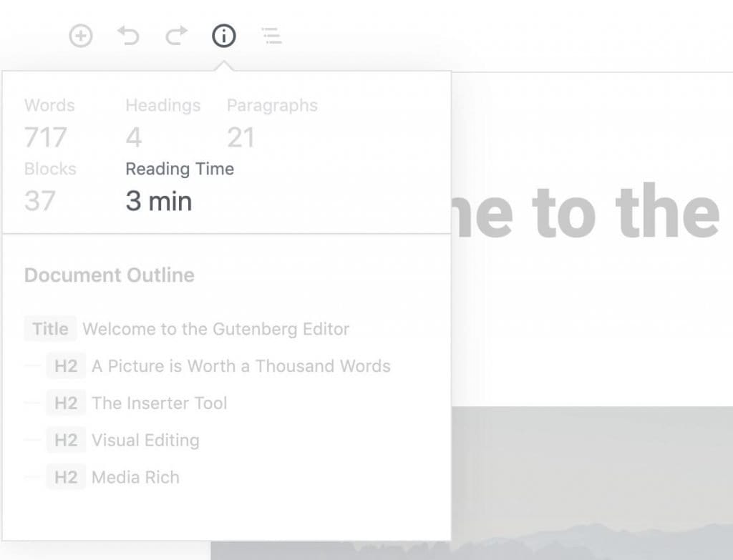
Task: Click the Paragraphs count 21
Action: tap(241, 137)
